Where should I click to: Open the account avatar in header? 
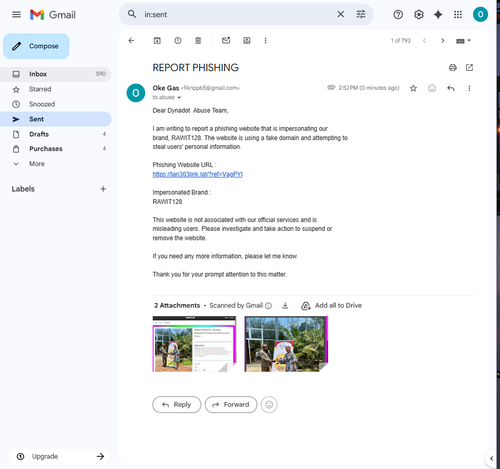click(x=480, y=14)
